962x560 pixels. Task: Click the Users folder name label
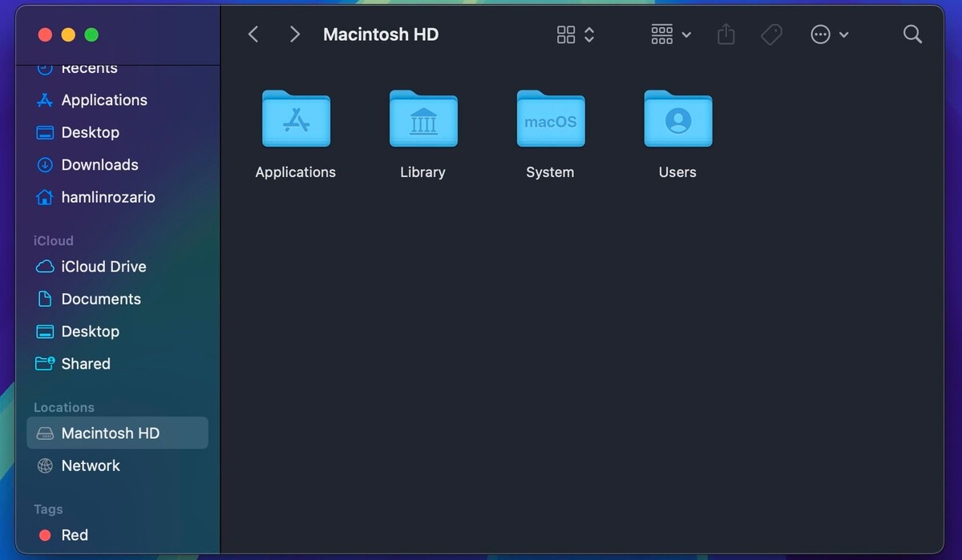tap(677, 172)
